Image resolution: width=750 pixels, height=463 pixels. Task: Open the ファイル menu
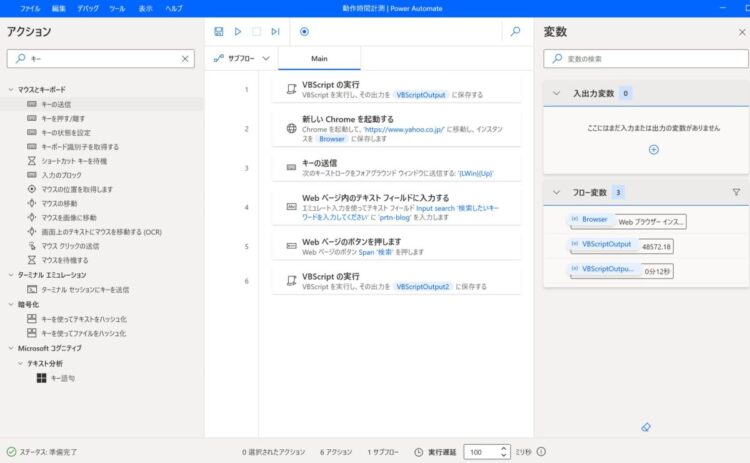(30, 8)
